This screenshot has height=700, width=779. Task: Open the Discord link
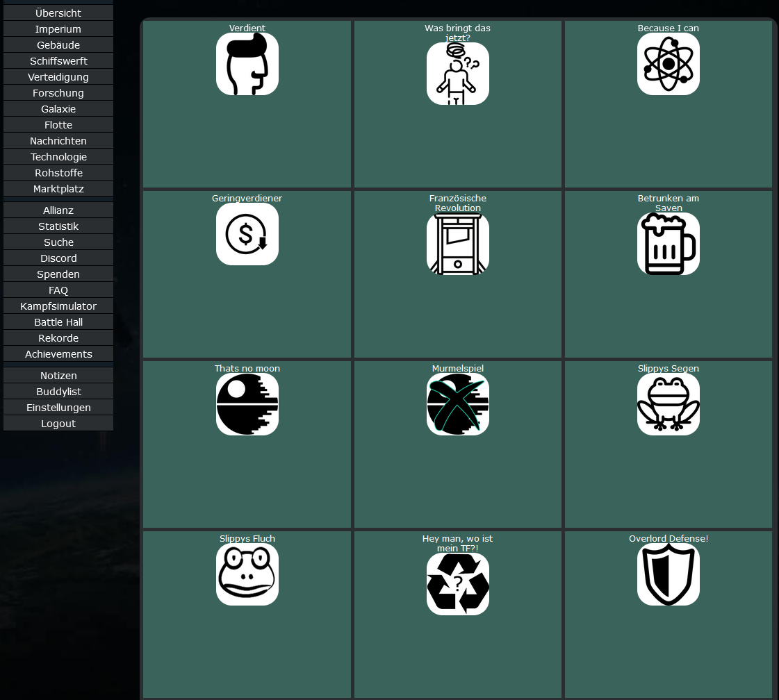(58, 258)
